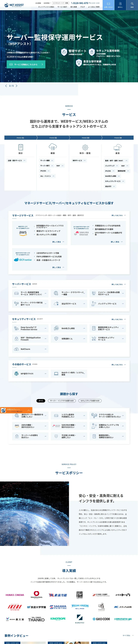Screen dimensions: 138x644
Task: Click the 制作・開発 phase gear icon
Action: 85,147
